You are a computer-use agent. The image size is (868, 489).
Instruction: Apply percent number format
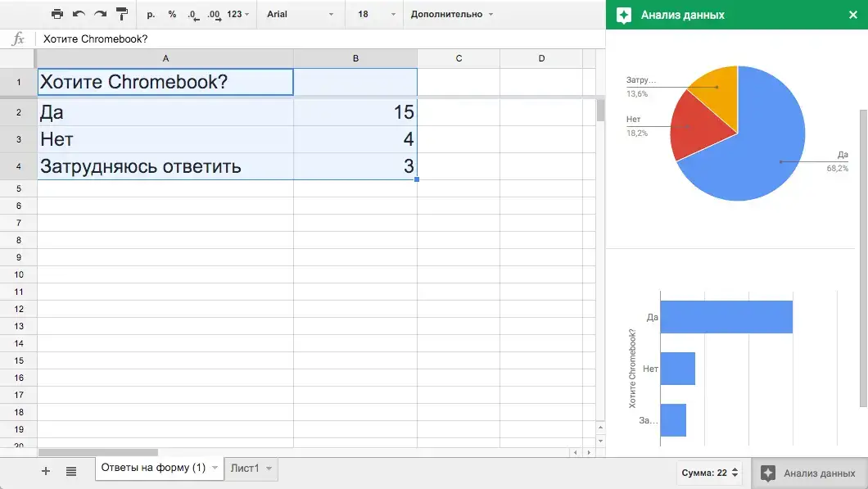click(x=172, y=15)
